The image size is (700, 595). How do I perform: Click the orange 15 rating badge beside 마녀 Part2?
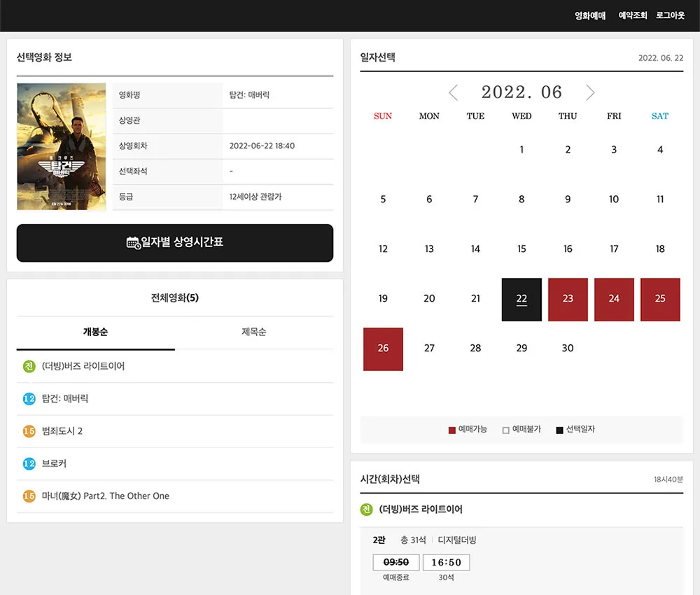pos(29,496)
